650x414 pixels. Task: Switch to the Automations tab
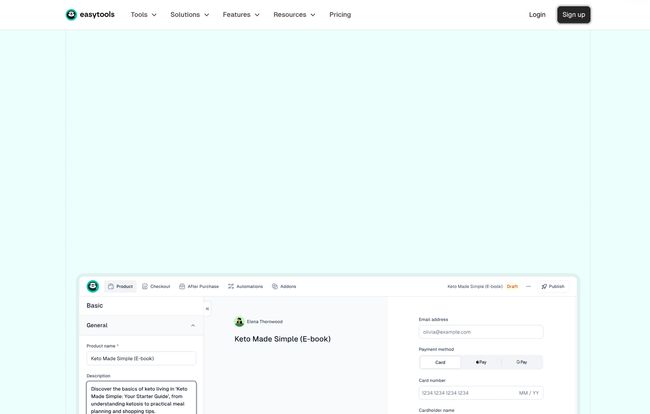(245, 286)
